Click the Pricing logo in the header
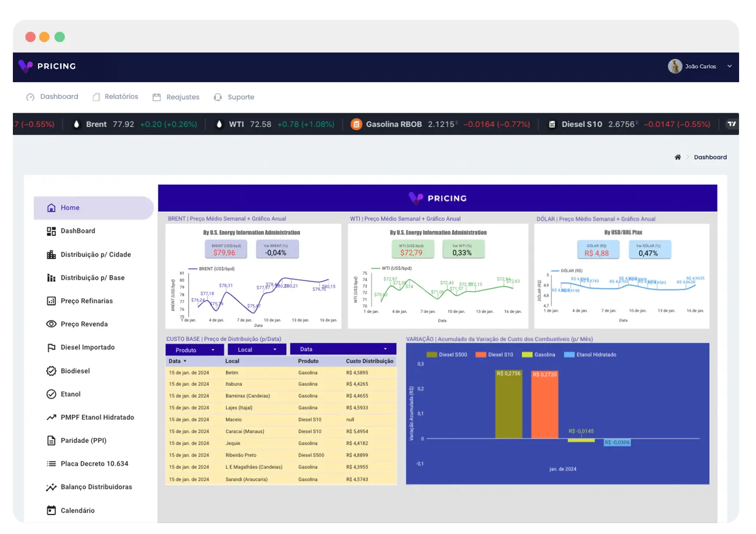The width and height of the screenshot is (756, 534). pyautogui.click(x=47, y=66)
